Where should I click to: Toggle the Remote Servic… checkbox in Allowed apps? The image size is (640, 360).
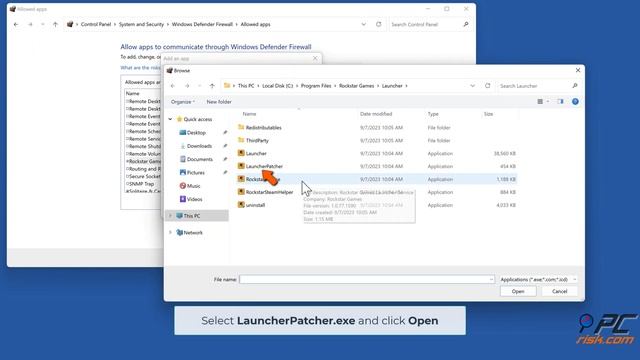pyautogui.click(x=127, y=139)
